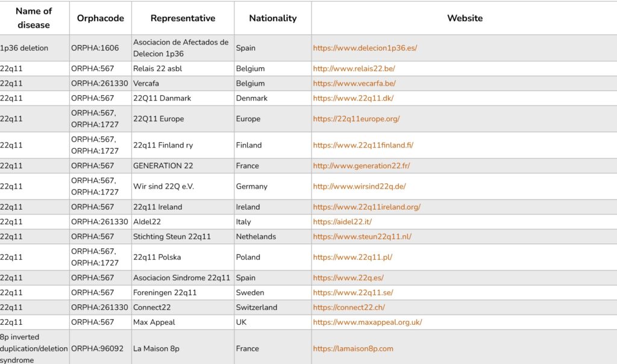Image resolution: width=617 pixels, height=364 pixels.
Task: Visit the generation22.fr link
Action: point(362,166)
